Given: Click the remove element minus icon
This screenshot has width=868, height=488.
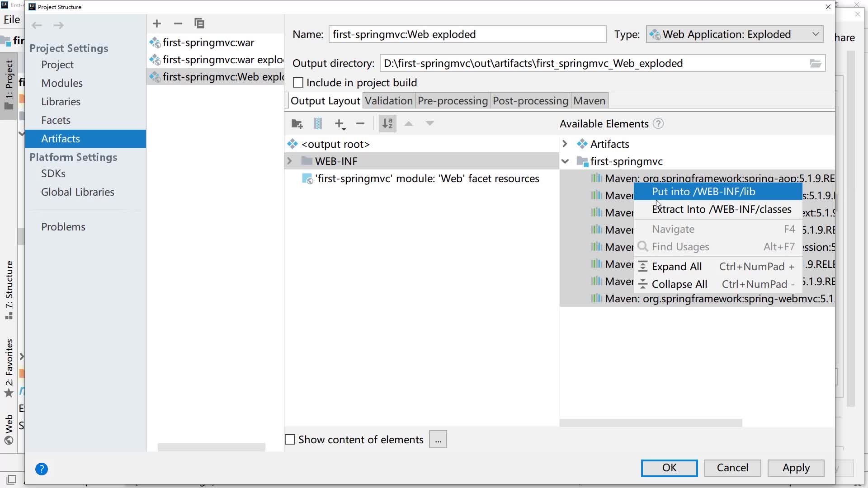Looking at the screenshot, I should 360,124.
